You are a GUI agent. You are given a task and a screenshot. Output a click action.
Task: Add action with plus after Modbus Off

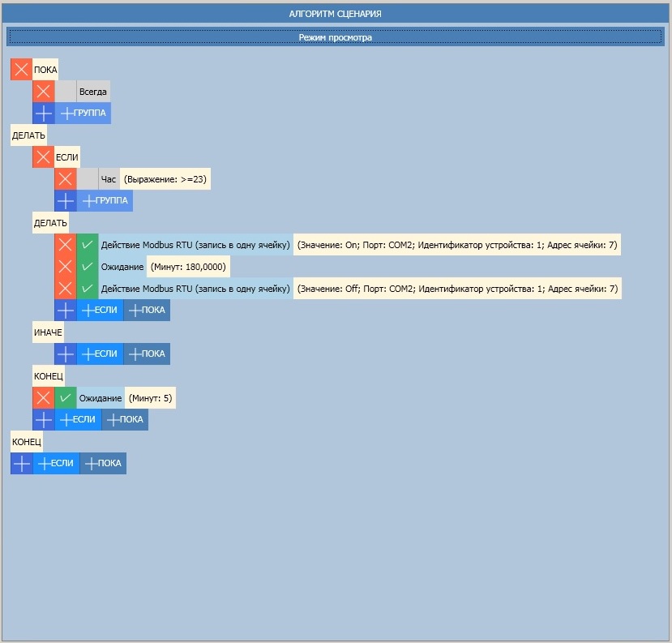click(x=65, y=310)
